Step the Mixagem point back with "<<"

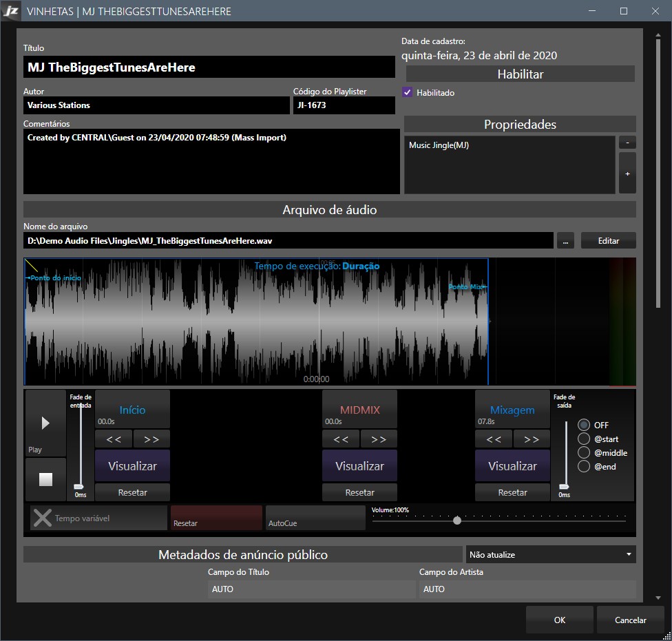(494, 439)
